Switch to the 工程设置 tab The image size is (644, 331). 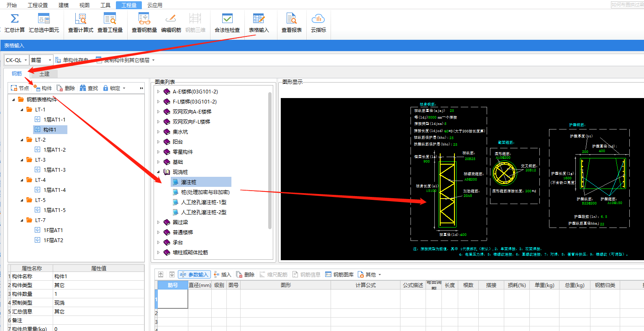(38, 5)
